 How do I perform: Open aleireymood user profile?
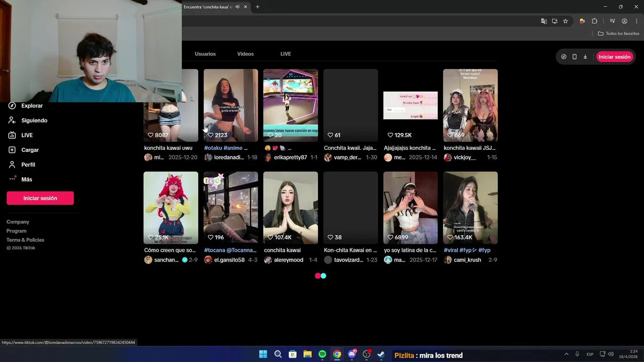click(289, 260)
